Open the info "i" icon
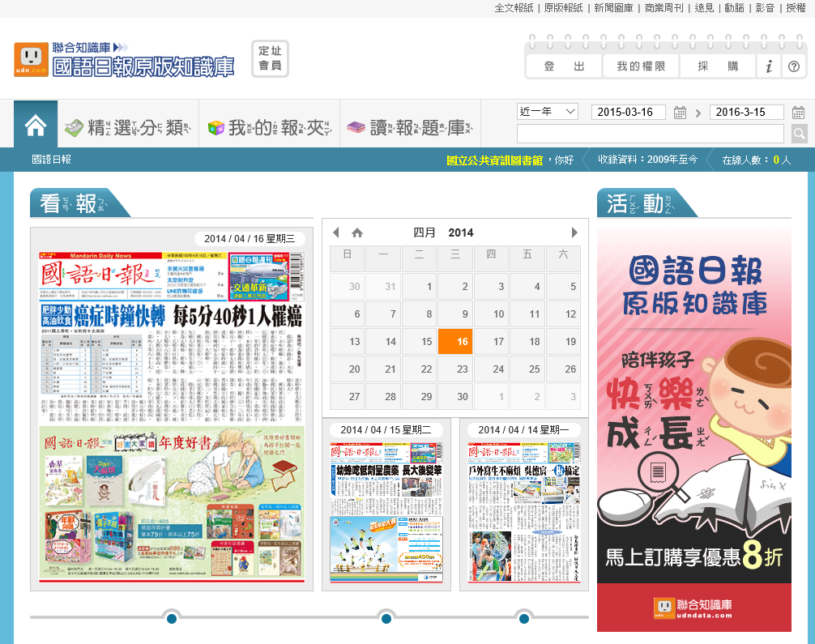Viewport: 815px width, 644px height. [770, 66]
